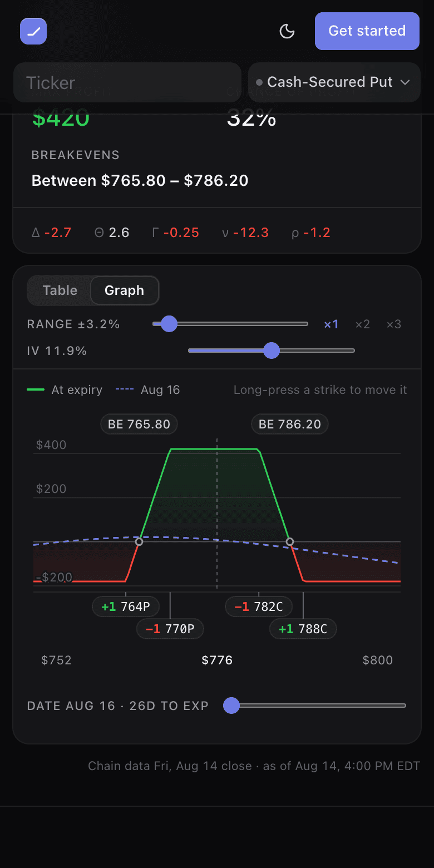This screenshot has width=434, height=868.
Task: Click the +1 764P strike chip
Action: click(x=126, y=606)
